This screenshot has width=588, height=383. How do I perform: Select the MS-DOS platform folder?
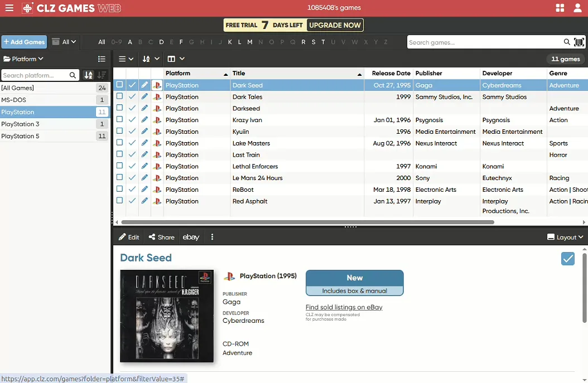coord(55,100)
